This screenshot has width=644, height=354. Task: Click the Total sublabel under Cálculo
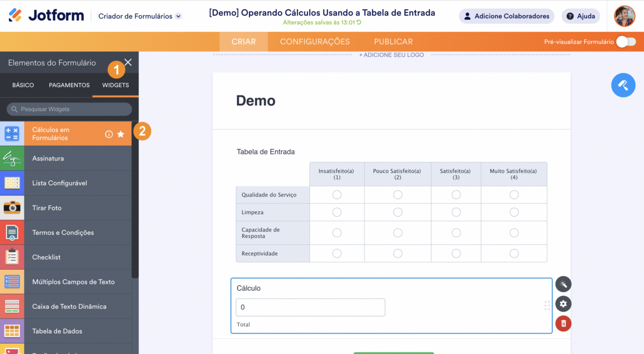pos(243,324)
